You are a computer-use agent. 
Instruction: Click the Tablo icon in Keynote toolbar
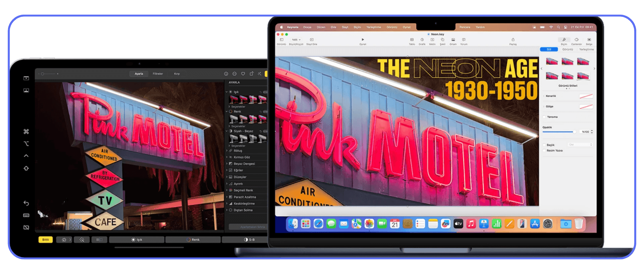[412, 40]
